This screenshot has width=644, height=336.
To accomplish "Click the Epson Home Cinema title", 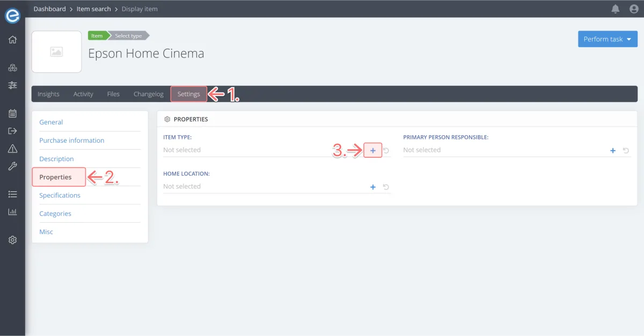I will pyautogui.click(x=146, y=54).
